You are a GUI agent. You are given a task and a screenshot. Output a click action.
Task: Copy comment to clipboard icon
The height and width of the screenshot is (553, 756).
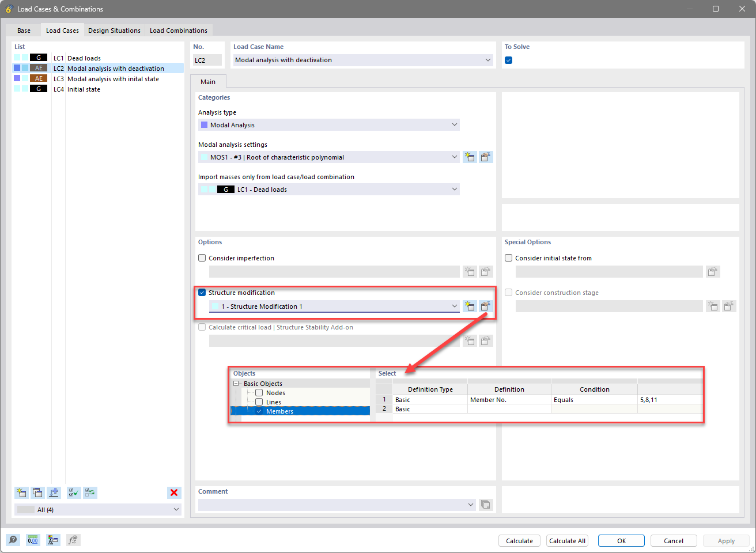pyautogui.click(x=486, y=504)
